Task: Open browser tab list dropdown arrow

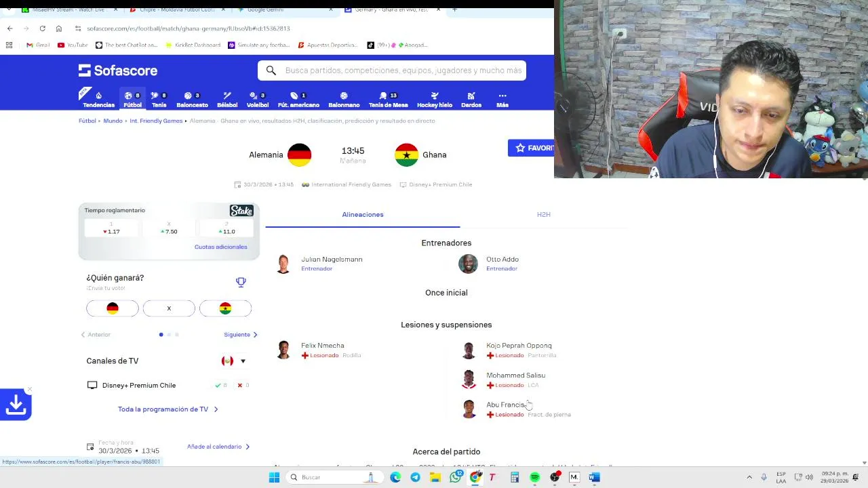Action: (9, 9)
